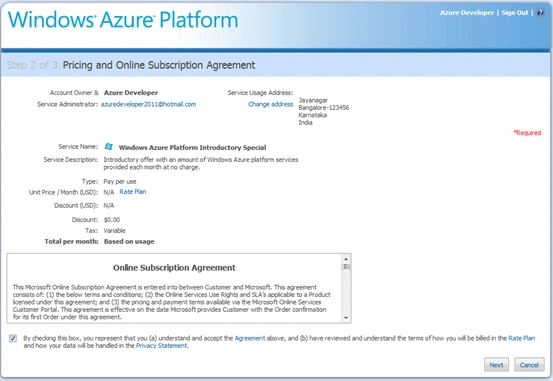Click the 'Service Usage Address:' label
Image resolution: width=553 pixels, height=381 pixels.
(260, 93)
